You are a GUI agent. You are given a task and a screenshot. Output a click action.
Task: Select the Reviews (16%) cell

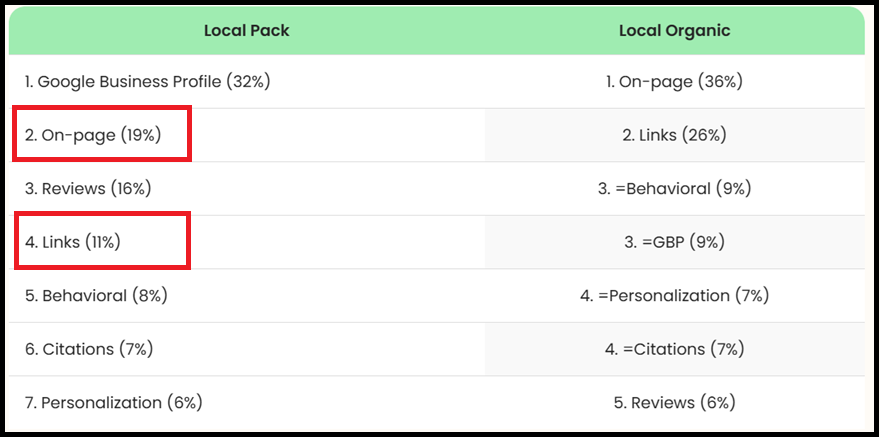[x=88, y=188]
